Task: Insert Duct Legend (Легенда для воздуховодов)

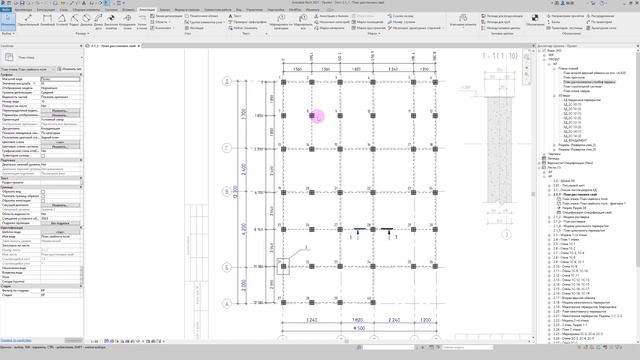Action: [x=502, y=16]
